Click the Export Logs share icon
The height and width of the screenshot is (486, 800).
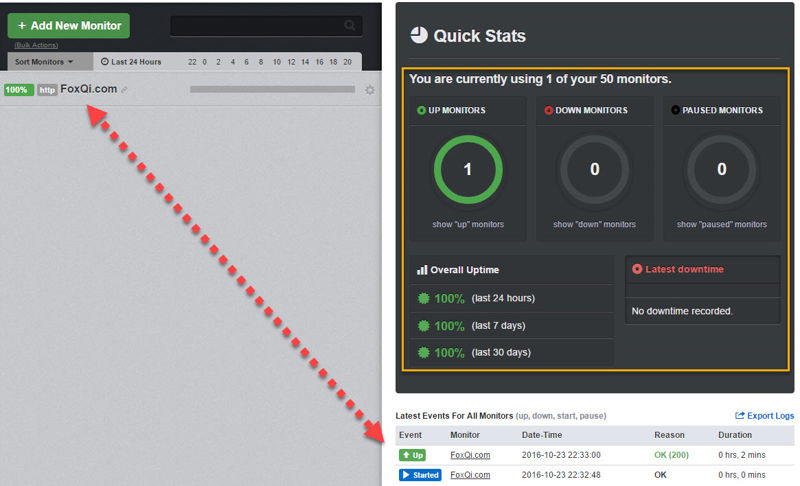point(740,416)
